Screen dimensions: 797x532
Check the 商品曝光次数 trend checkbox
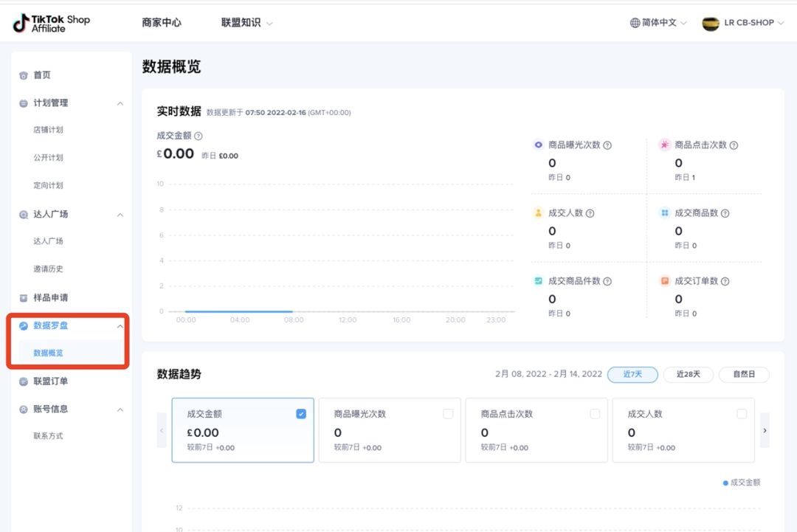(448, 414)
